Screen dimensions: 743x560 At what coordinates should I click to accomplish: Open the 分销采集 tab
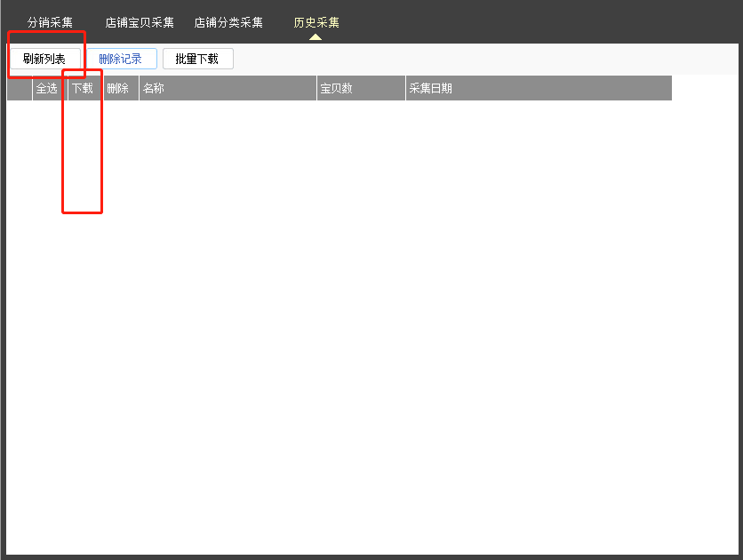coord(50,22)
